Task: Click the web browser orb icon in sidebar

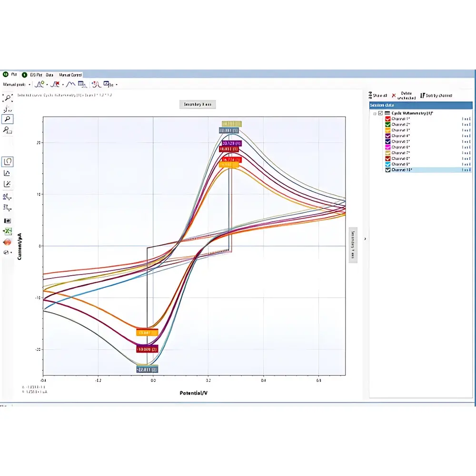Action: click(x=7, y=242)
